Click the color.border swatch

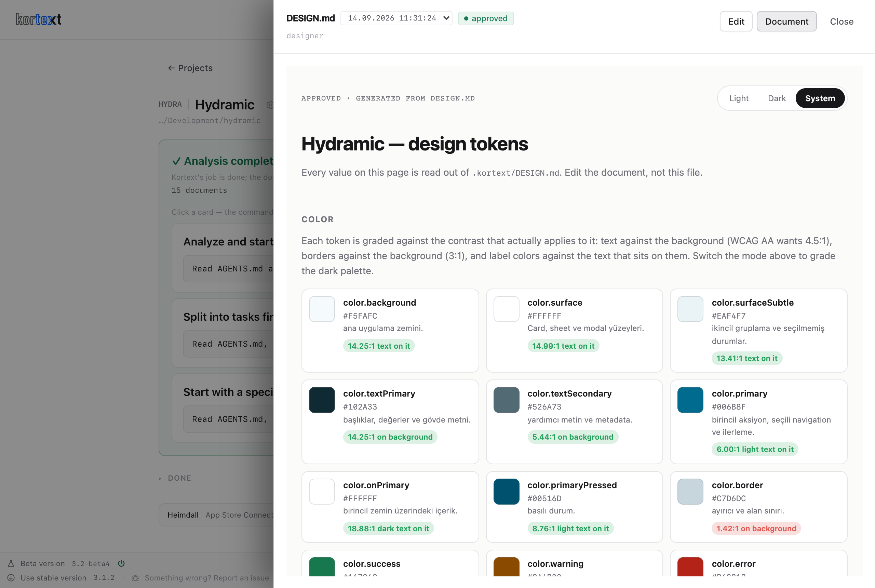tap(690, 491)
